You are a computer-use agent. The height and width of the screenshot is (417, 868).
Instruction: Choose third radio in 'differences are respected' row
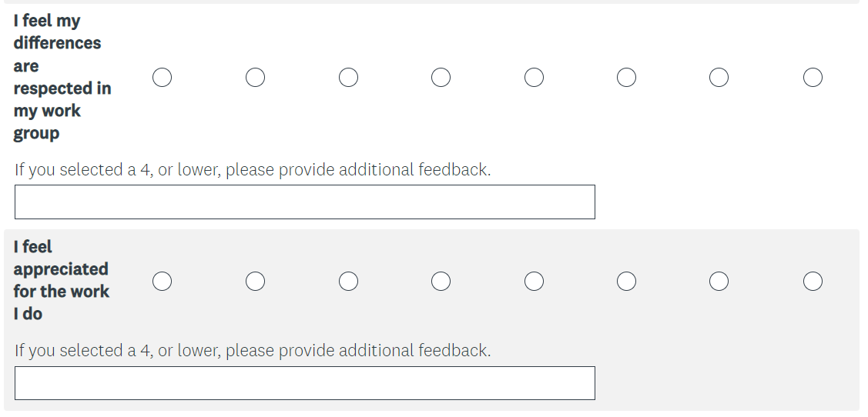pos(348,78)
